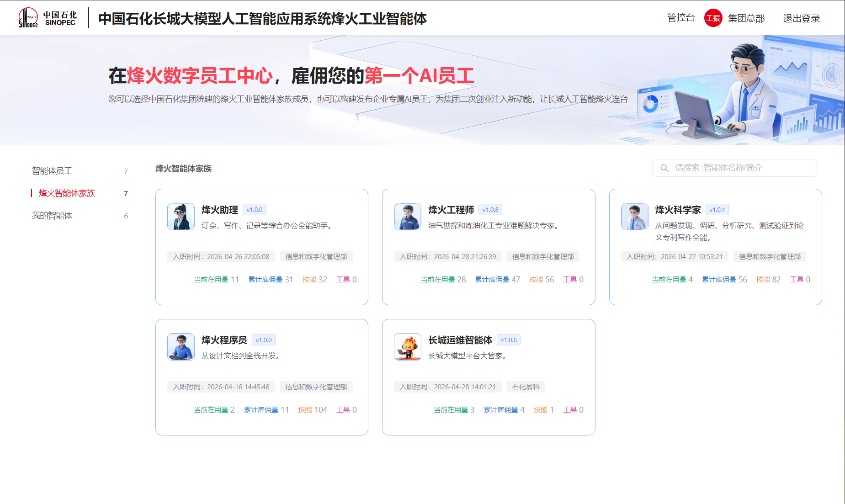
Task: Click the 长城运维智能体 flame avatar
Action: click(407, 347)
